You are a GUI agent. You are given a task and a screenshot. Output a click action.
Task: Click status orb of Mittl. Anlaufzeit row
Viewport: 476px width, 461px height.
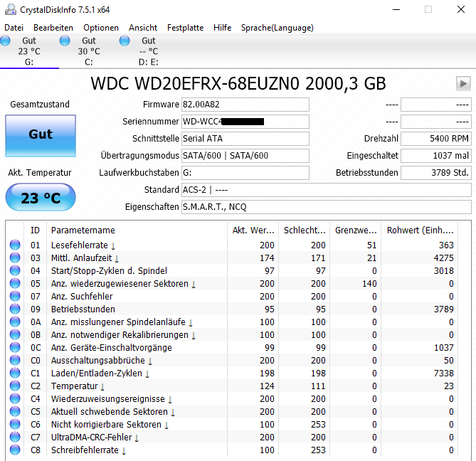pos(15,258)
